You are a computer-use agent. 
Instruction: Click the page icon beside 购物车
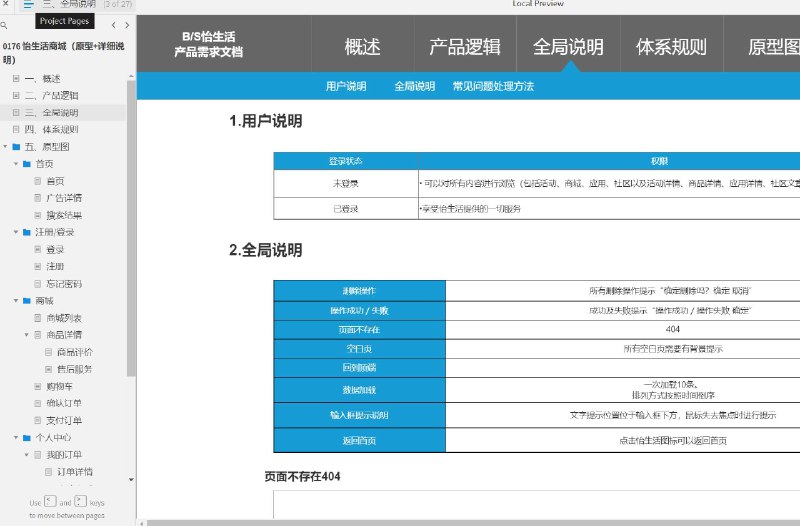(x=38, y=386)
